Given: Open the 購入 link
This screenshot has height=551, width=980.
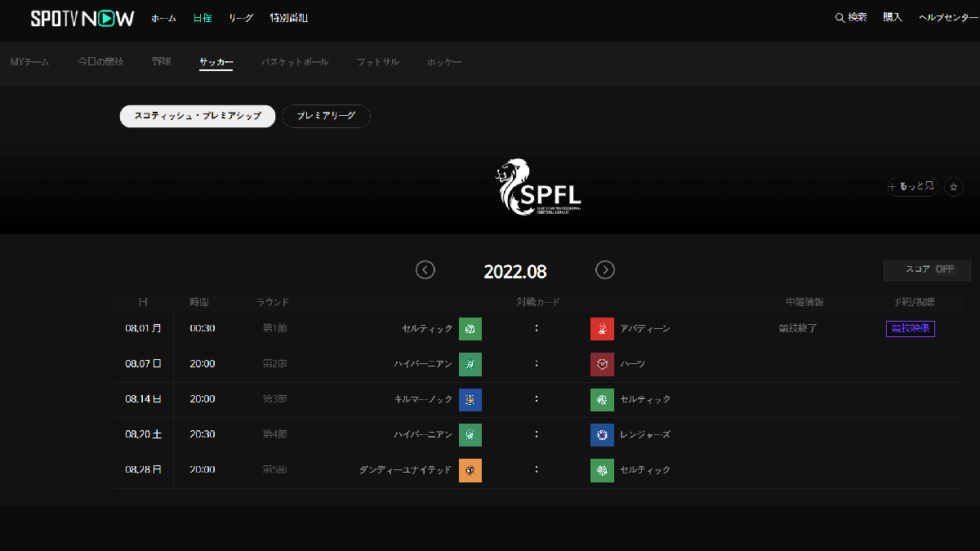Looking at the screenshot, I should click(x=893, y=18).
